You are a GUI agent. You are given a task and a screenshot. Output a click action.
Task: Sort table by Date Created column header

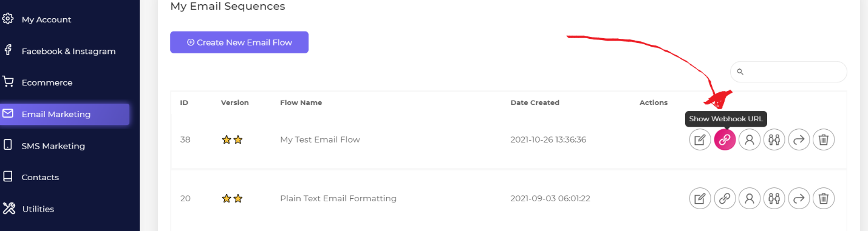click(535, 102)
